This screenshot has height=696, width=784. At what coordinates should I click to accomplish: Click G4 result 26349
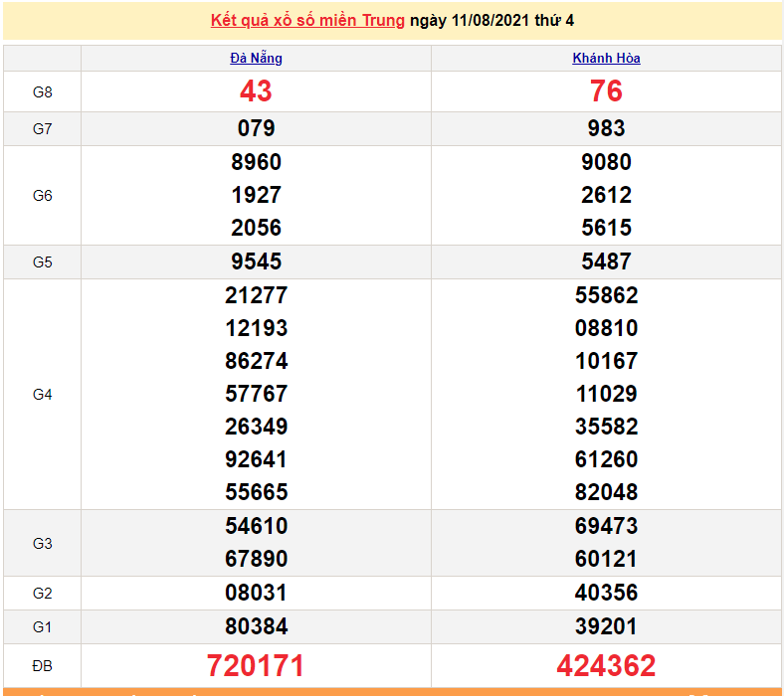(256, 427)
